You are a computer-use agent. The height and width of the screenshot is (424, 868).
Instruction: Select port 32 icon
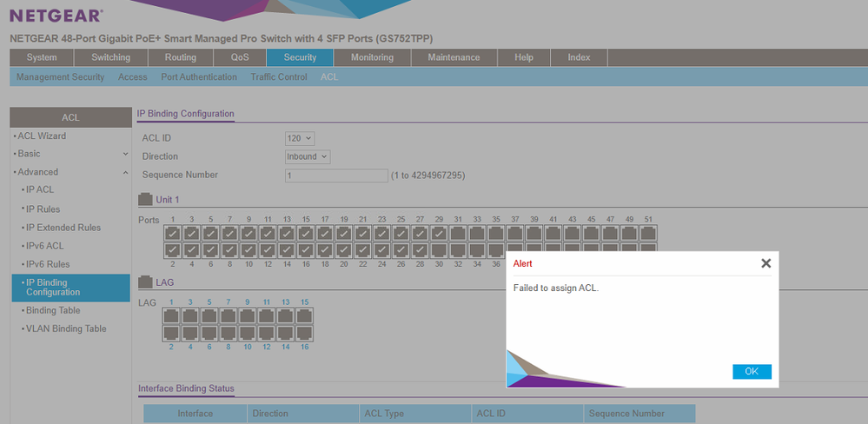[x=459, y=250]
